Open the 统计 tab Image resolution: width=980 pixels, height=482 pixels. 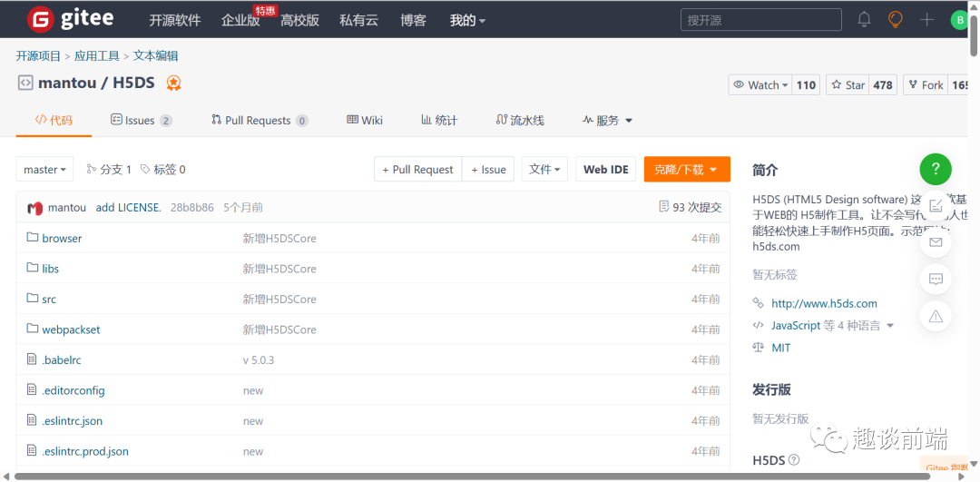pos(439,120)
